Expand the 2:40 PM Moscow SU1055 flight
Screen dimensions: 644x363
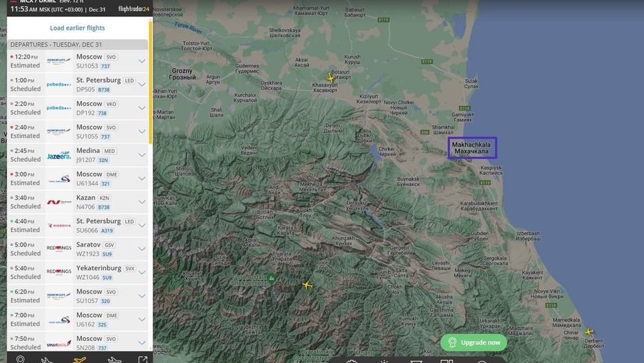[142, 131]
